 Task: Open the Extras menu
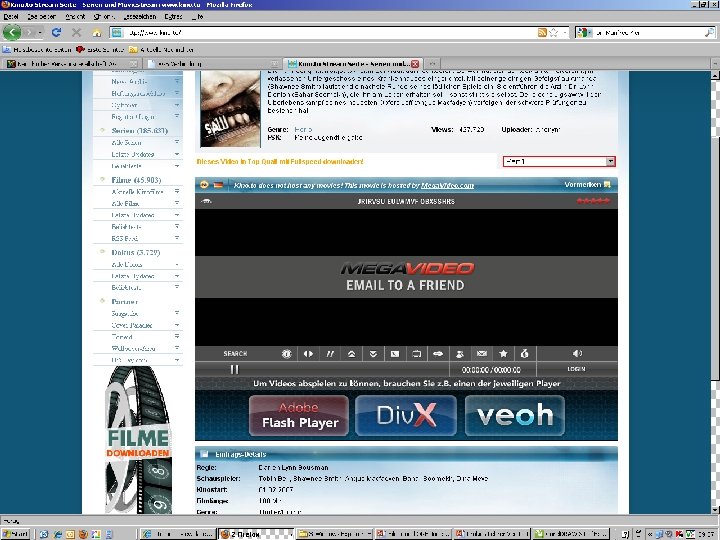[173, 17]
